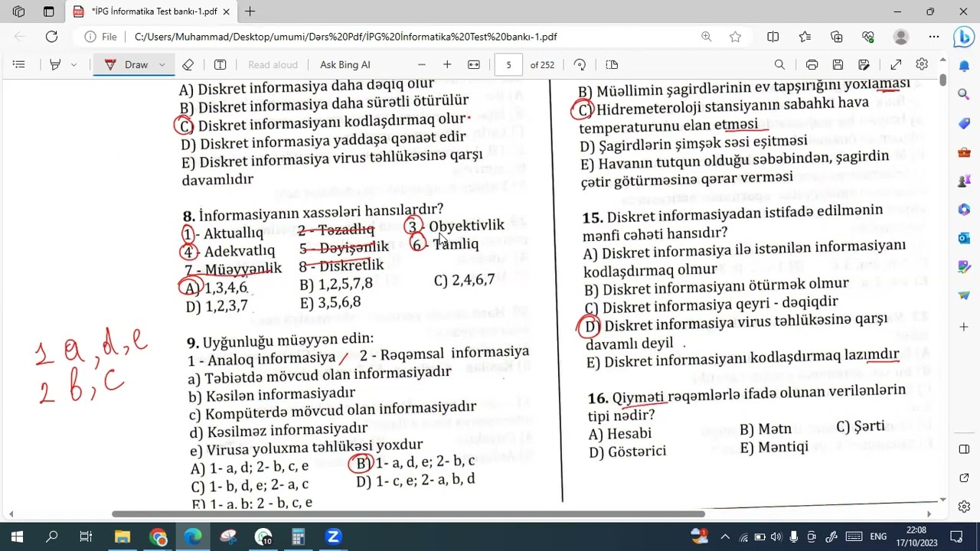Open sidebar settings gear at bottom
The image size is (980, 551).
(964, 507)
